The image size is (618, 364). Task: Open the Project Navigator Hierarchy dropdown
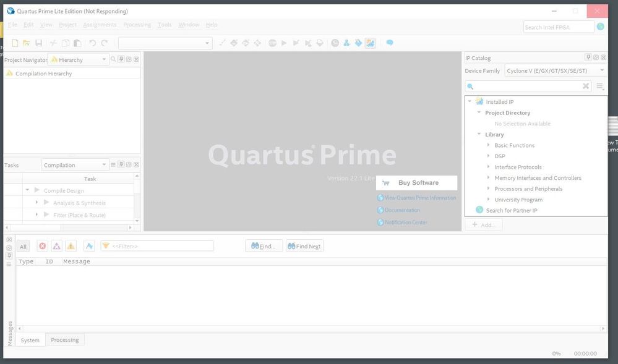click(78, 59)
